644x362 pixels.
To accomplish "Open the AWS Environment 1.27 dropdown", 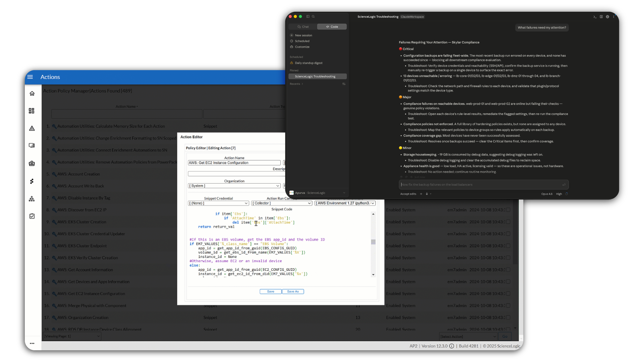I will pos(345,203).
